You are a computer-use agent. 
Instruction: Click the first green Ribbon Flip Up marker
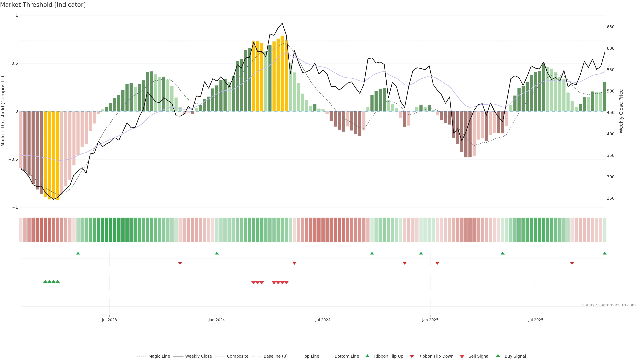coord(78,253)
